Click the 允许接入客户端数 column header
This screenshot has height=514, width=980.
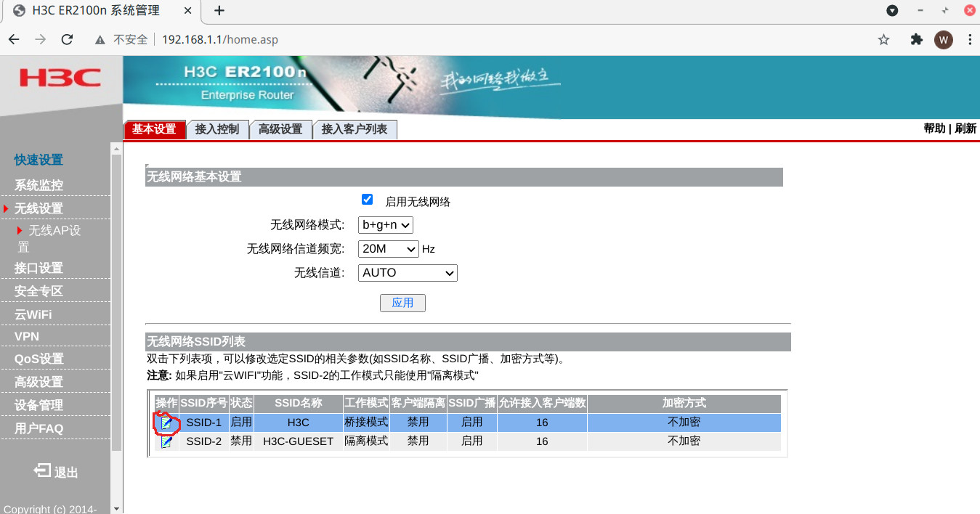[x=542, y=403]
